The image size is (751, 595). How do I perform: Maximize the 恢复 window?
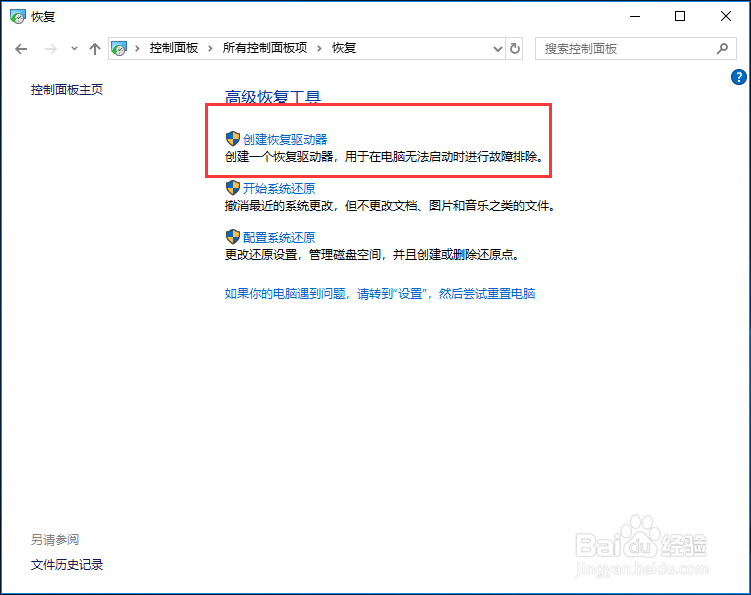(x=680, y=16)
